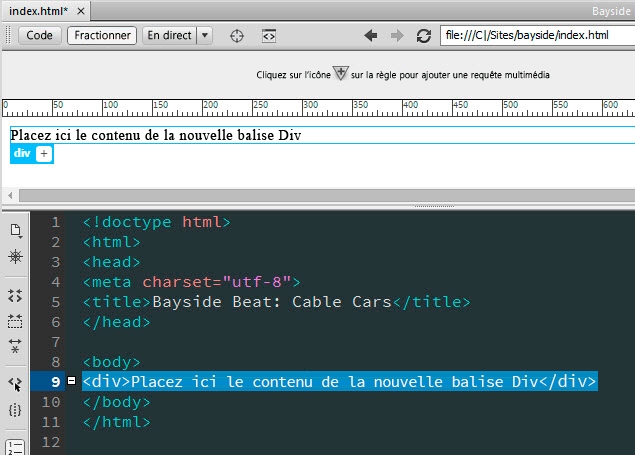Click the meta charset code line

tap(192, 282)
